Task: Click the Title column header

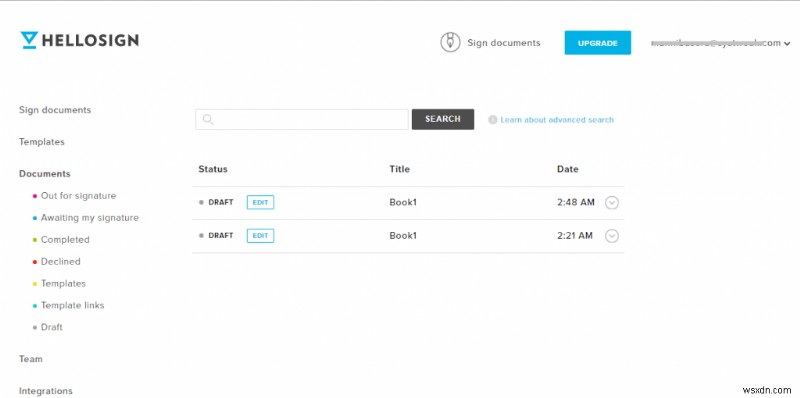Action: (x=399, y=169)
